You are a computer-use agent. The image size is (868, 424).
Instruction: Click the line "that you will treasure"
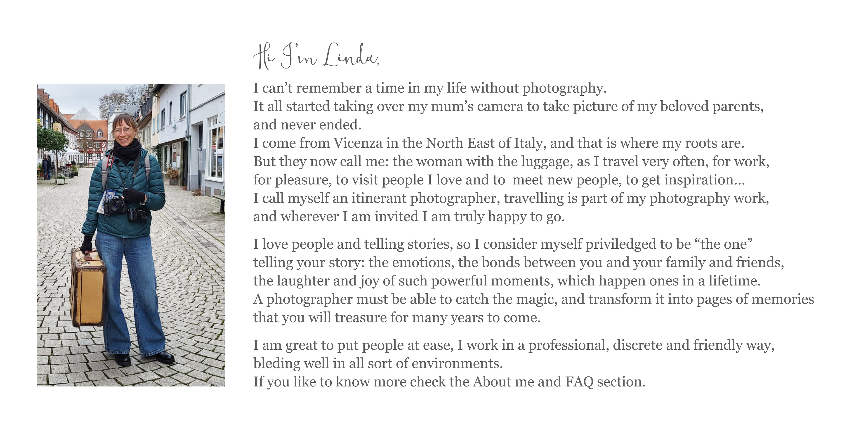[397, 318]
